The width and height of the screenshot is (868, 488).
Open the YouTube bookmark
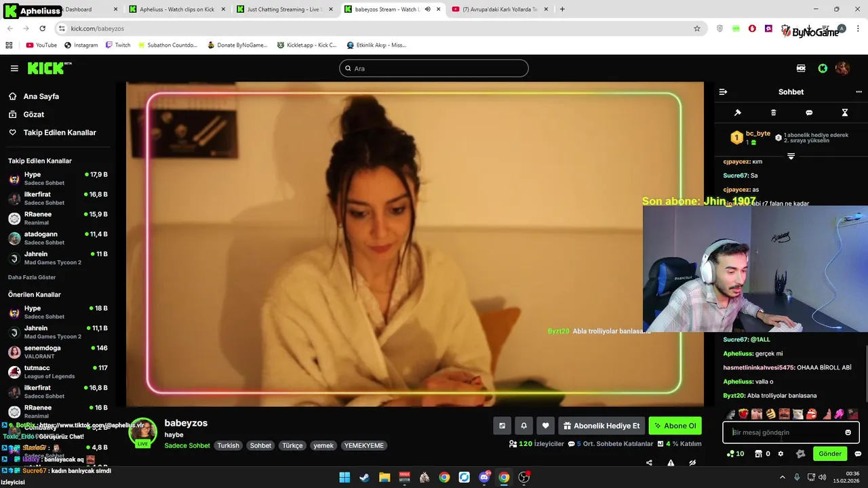41,45
